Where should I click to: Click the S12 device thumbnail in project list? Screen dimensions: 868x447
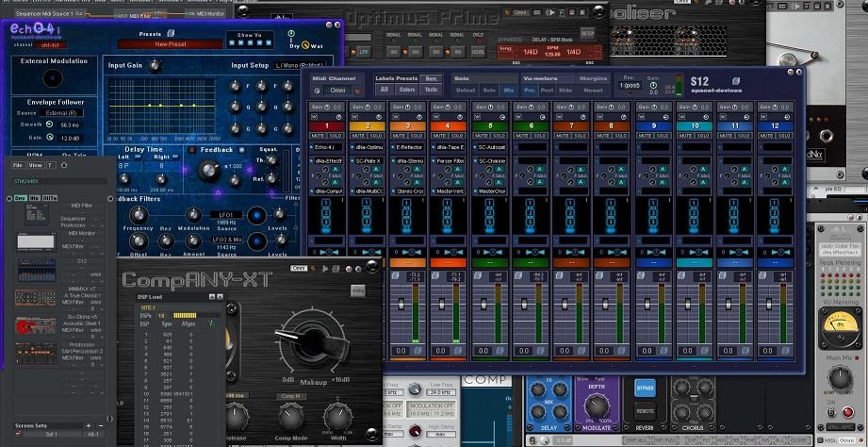click(x=37, y=271)
